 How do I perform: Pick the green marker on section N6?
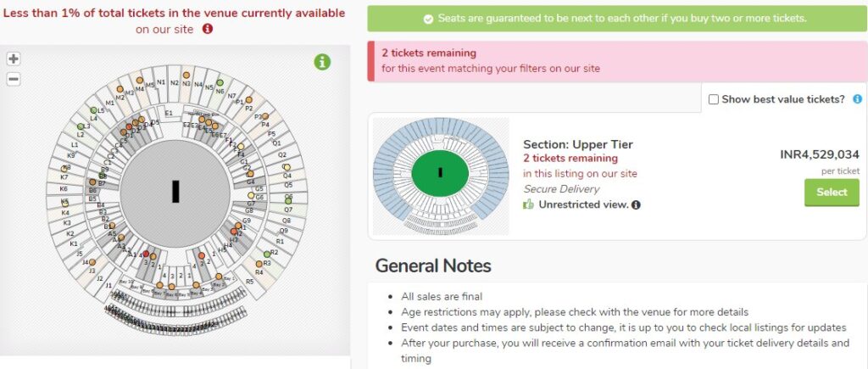click(220, 82)
